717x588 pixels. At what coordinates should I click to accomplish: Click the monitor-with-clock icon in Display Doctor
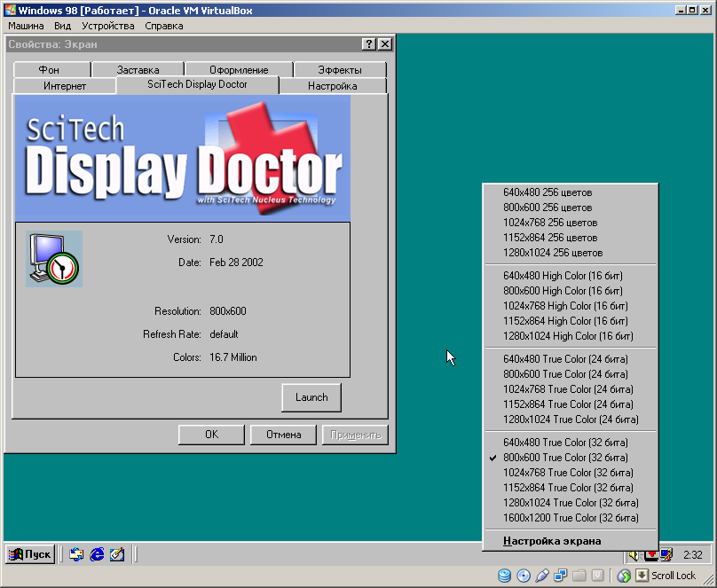54,259
